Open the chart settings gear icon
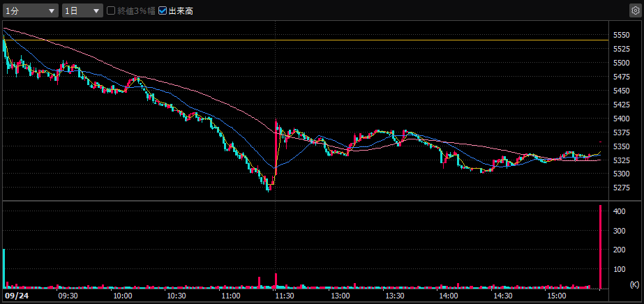The image size is (644, 304). pyautogui.click(x=634, y=11)
